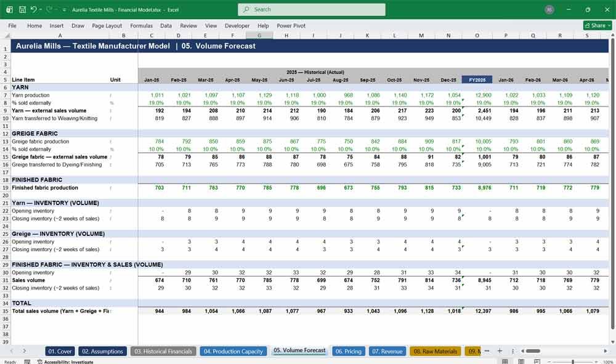Select the FY2025 header cell
The image size is (616, 364).
477,79
